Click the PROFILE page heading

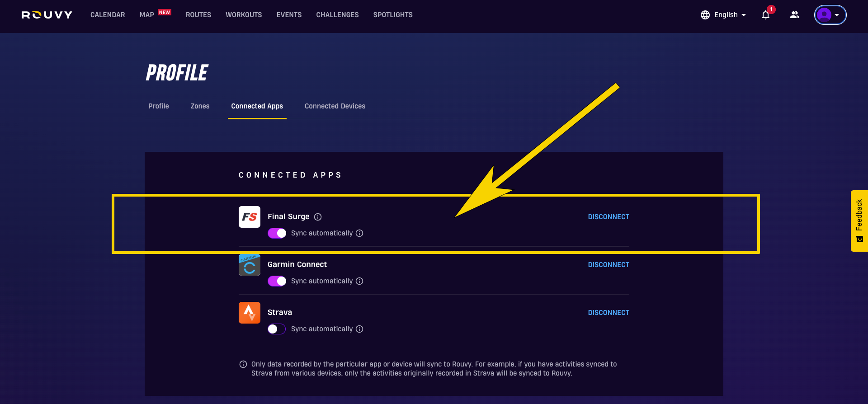(177, 73)
